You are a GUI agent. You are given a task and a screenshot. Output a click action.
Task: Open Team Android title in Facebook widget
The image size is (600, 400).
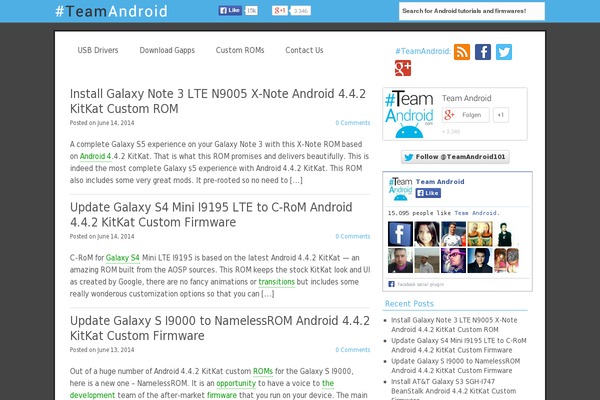pos(440,182)
